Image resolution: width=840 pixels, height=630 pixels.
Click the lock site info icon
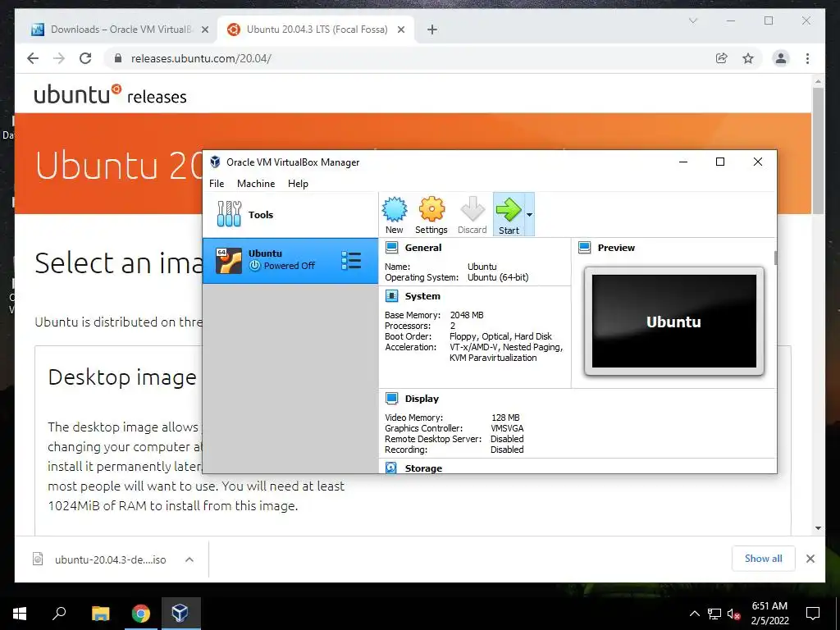click(118, 58)
